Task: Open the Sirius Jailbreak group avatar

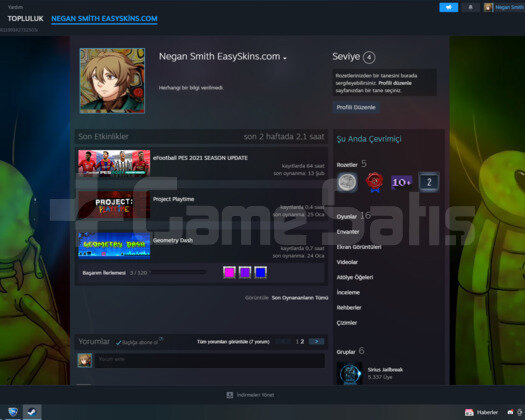Action: pyautogui.click(x=350, y=373)
